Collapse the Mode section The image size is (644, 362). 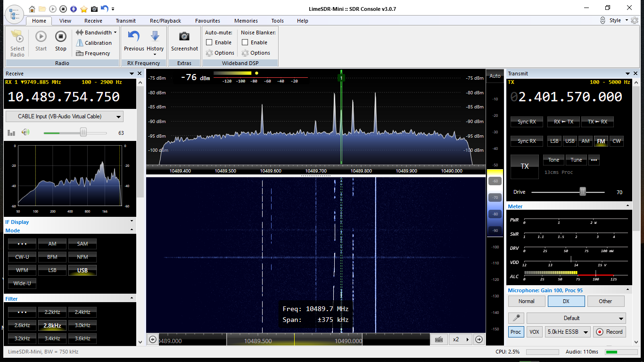point(132,230)
